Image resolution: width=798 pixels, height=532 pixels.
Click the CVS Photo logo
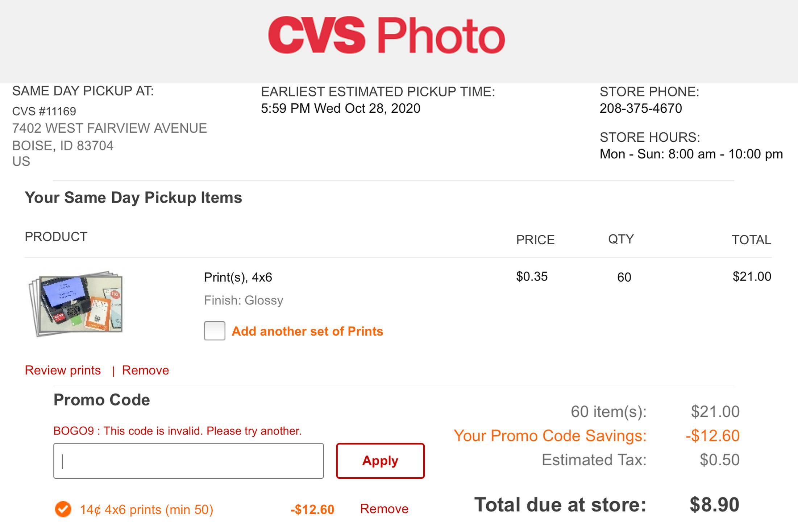tap(386, 36)
